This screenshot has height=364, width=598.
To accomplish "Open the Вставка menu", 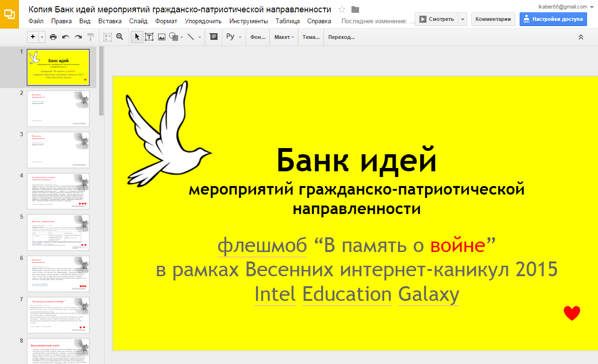I will (x=110, y=21).
